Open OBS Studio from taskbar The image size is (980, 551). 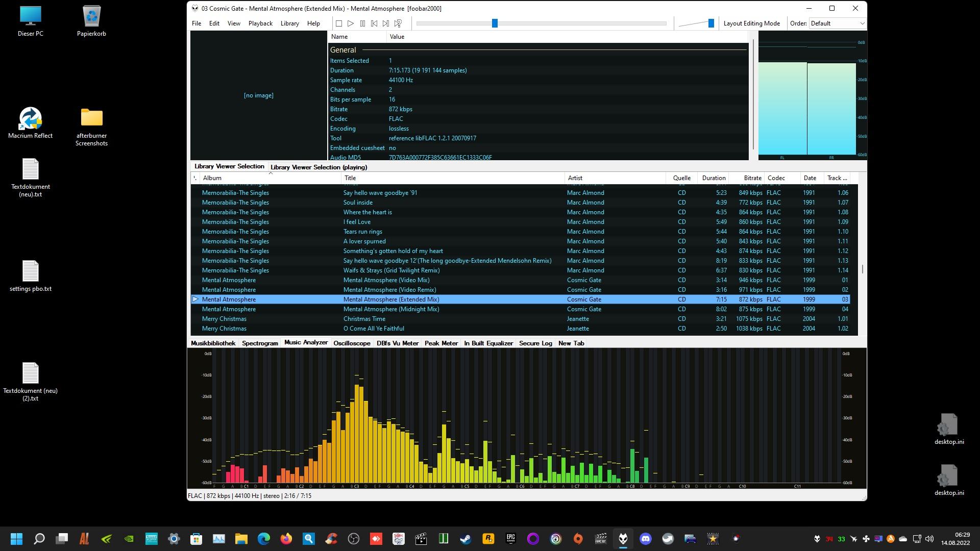(x=353, y=539)
